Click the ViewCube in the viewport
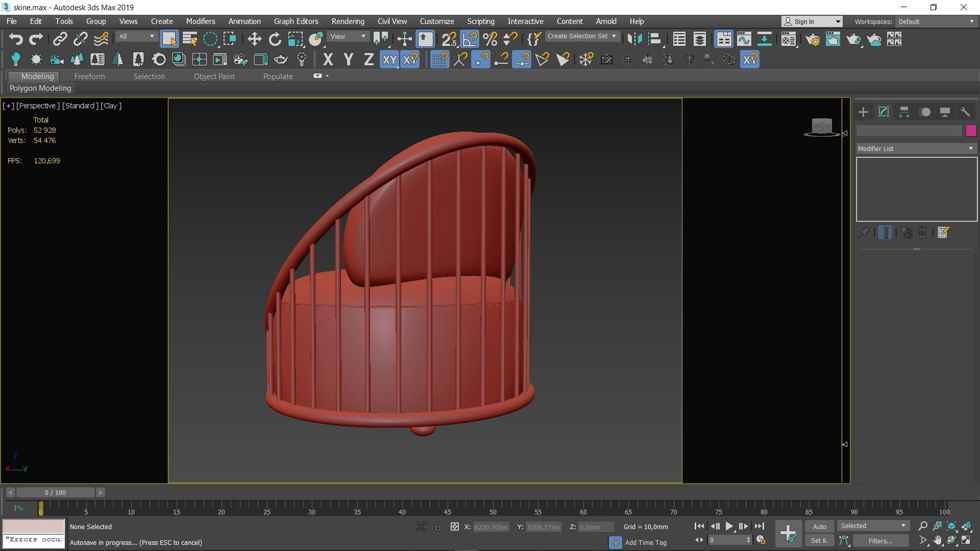Image resolution: width=980 pixels, height=551 pixels. coord(821,127)
